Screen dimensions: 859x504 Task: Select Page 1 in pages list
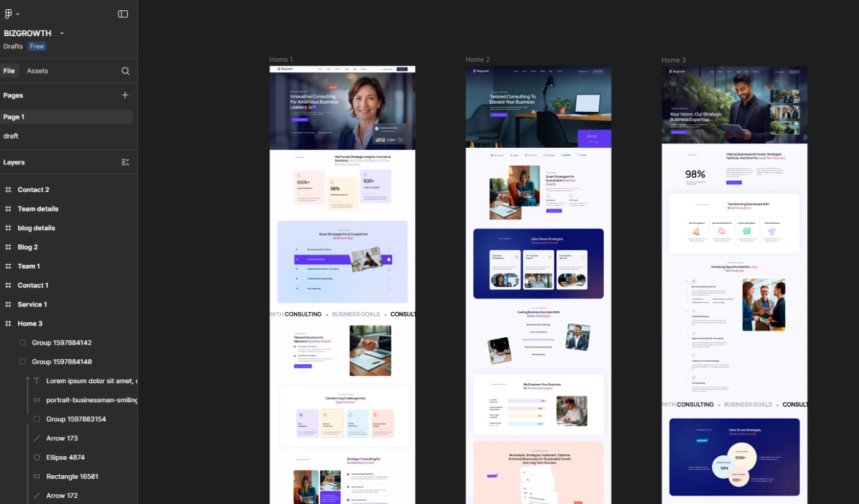(x=66, y=117)
